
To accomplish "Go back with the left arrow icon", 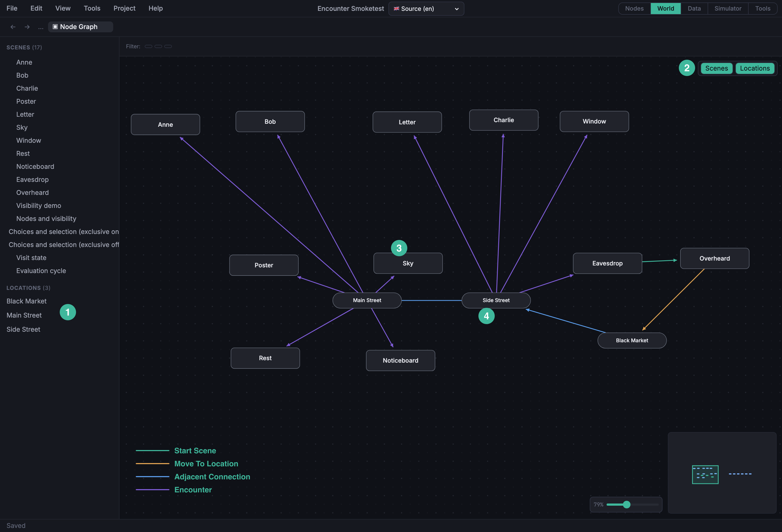I will point(13,27).
